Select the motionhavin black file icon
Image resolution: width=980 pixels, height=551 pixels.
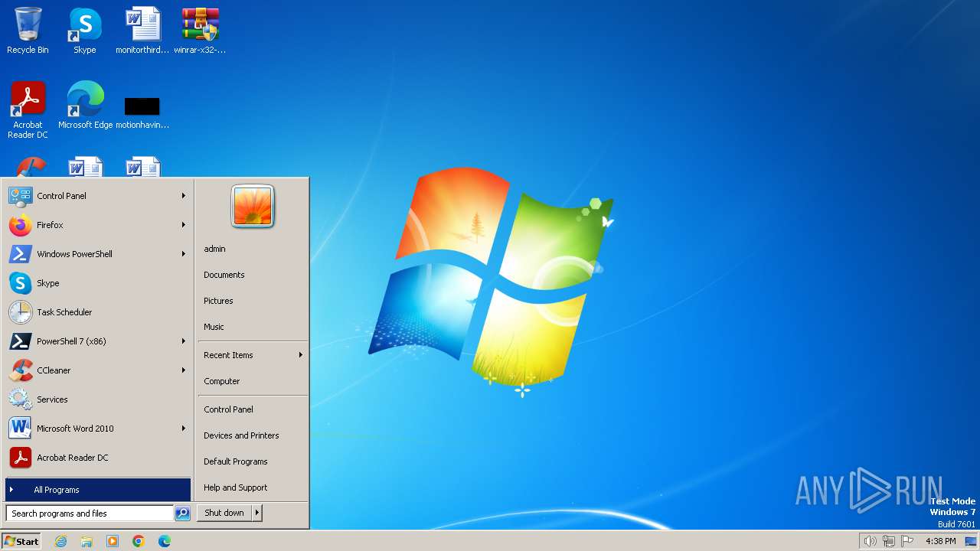pyautogui.click(x=142, y=111)
